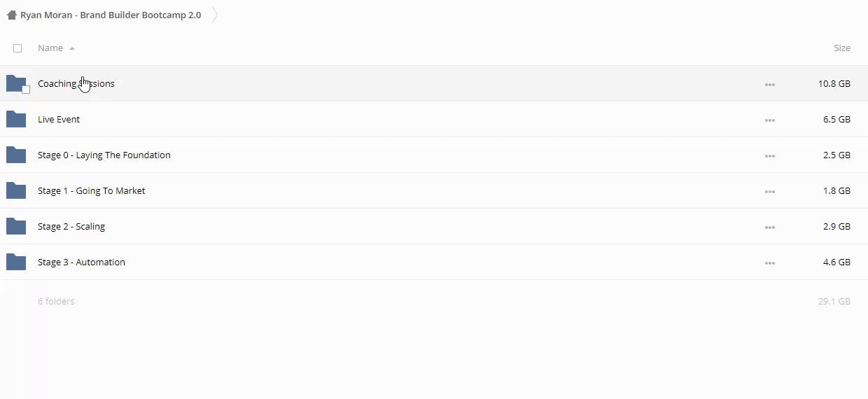Open Stage 0 - Laying The Foundation

[104, 155]
